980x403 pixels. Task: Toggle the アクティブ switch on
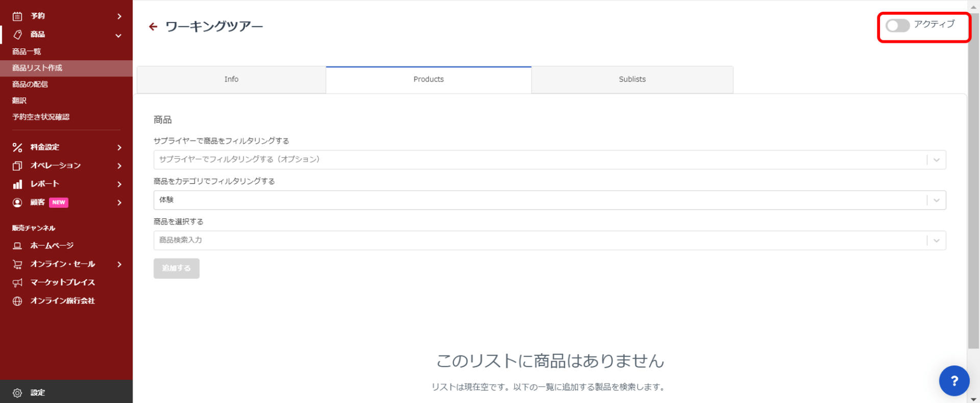pyautogui.click(x=897, y=26)
